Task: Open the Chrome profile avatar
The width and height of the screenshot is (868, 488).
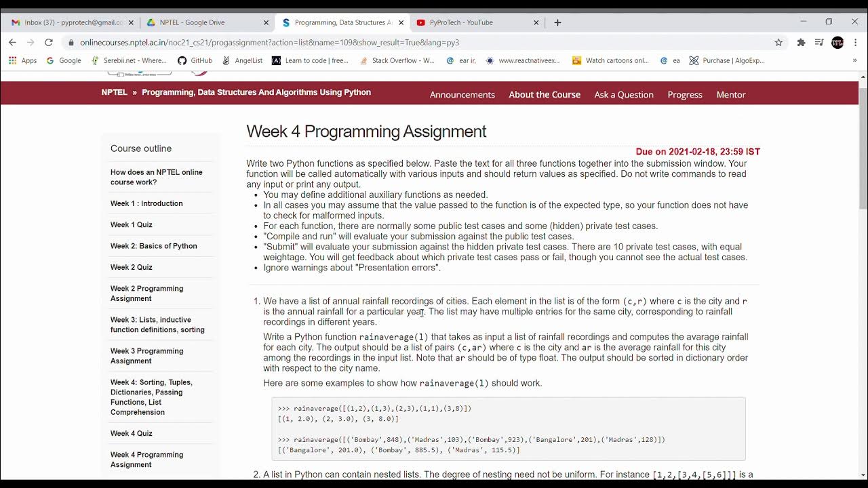Action: pos(837,42)
